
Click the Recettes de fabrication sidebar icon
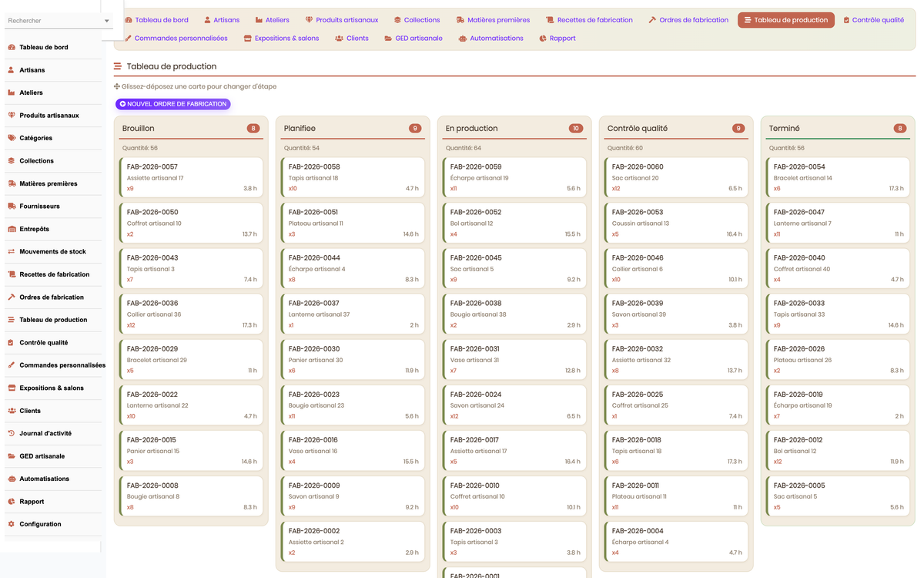click(x=12, y=274)
